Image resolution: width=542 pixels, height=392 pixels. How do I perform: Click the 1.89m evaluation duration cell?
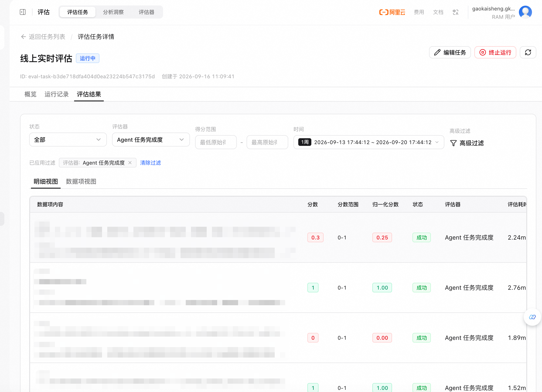tap(517, 338)
